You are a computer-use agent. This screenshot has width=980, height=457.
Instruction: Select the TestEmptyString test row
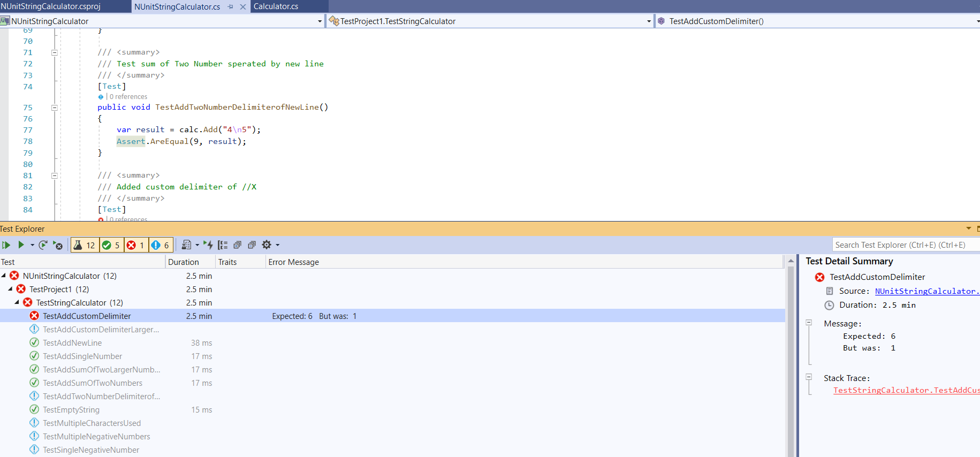coord(392,410)
